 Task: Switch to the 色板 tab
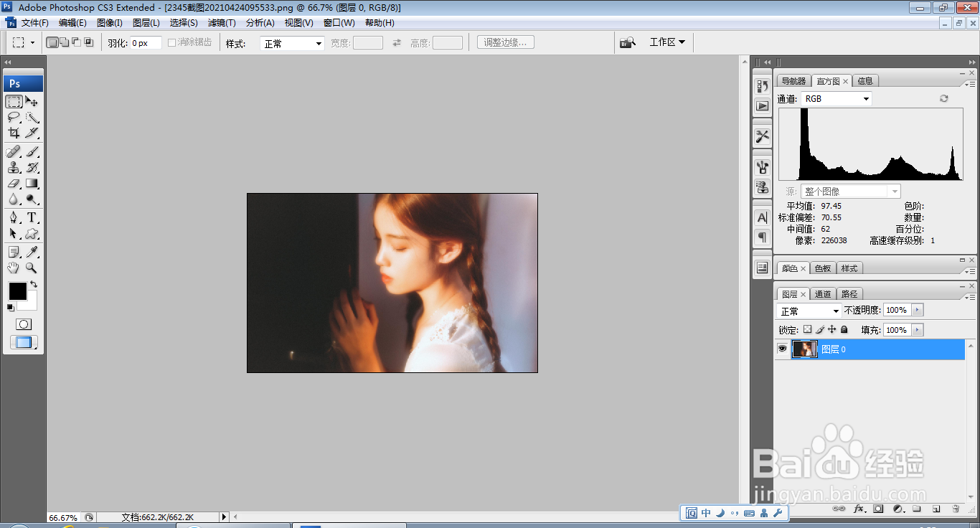coord(823,268)
